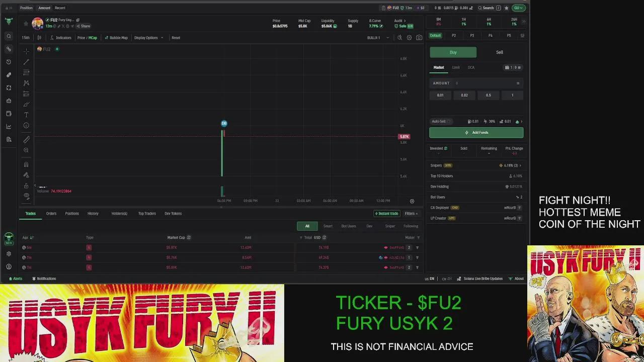Screen dimensions: 644x362
Task: Select the P2 preset tab
Action: tap(454, 36)
